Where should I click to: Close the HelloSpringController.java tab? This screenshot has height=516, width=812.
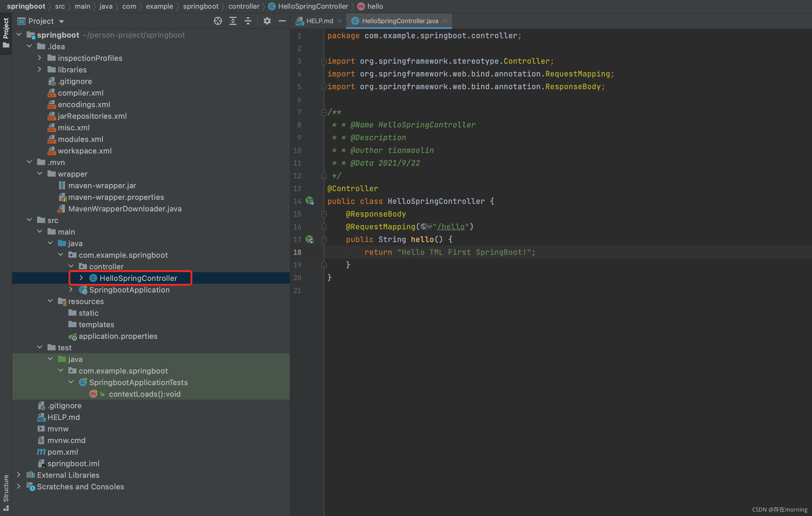click(x=445, y=21)
